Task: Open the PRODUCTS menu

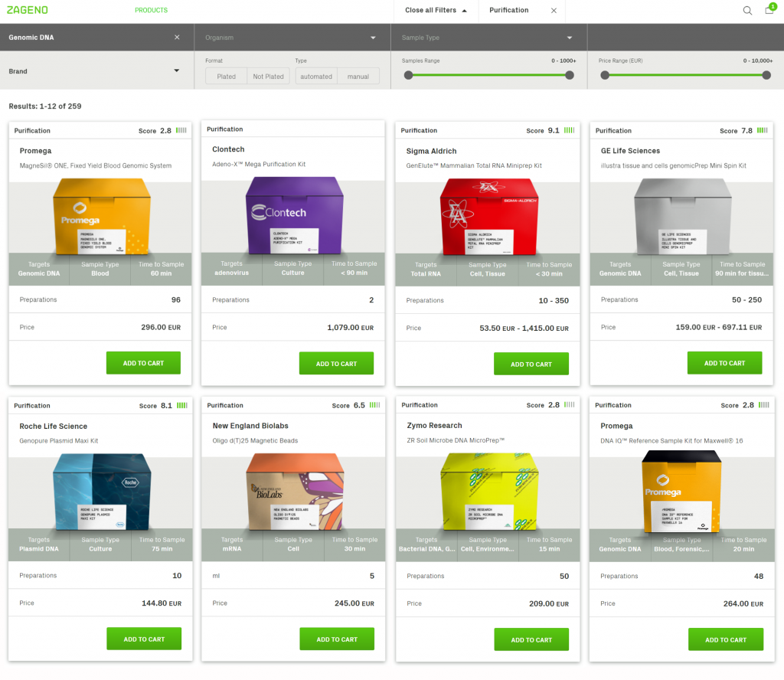Action: coord(151,10)
